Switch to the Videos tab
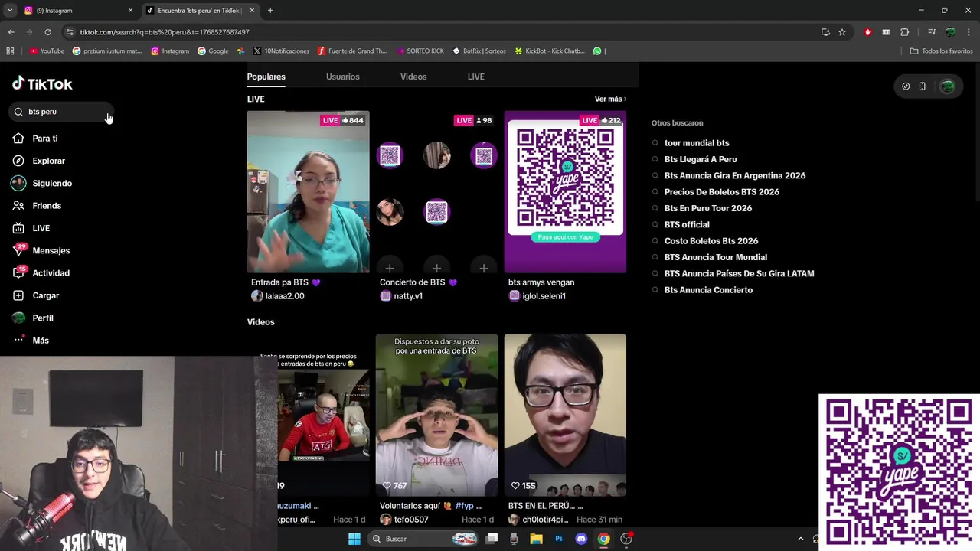The height and width of the screenshot is (551, 980). point(413,77)
